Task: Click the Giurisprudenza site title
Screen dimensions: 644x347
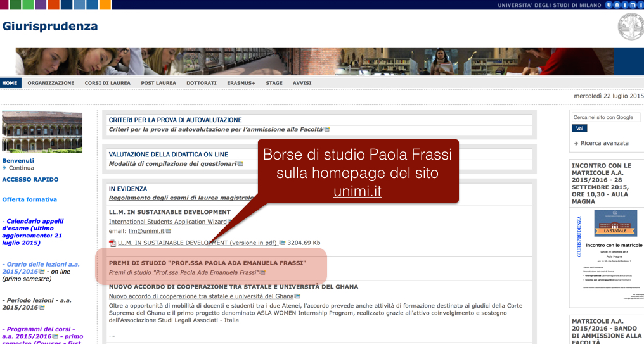Action: (x=50, y=26)
